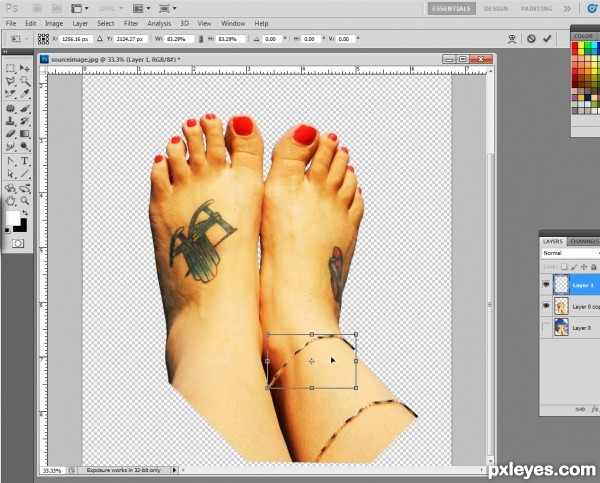Open the status bar info arrow menu
The height and width of the screenshot is (483, 600).
tap(174, 470)
